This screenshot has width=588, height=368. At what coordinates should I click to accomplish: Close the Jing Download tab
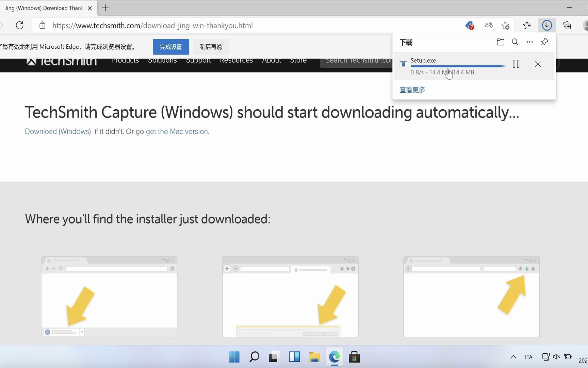(x=90, y=8)
